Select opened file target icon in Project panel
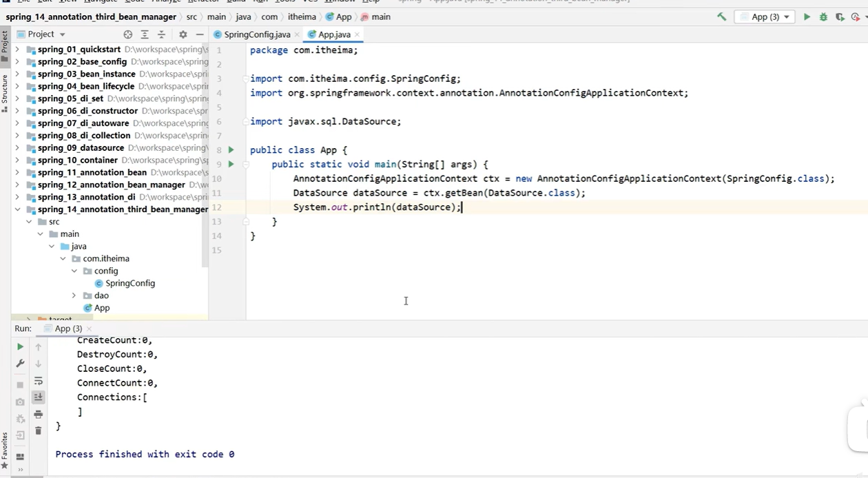Viewport: 868px width, 478px height. [x=128, y=34]
